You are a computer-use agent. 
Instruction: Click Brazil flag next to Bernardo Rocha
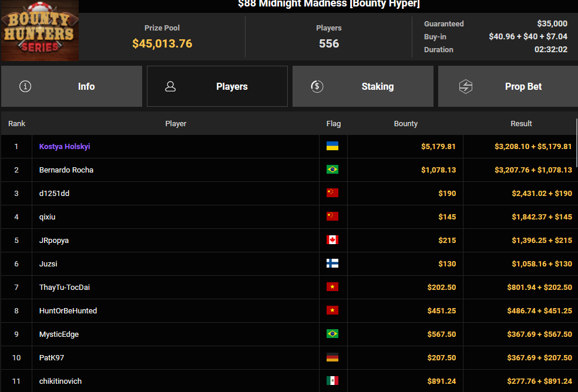(x=332, y=170)
